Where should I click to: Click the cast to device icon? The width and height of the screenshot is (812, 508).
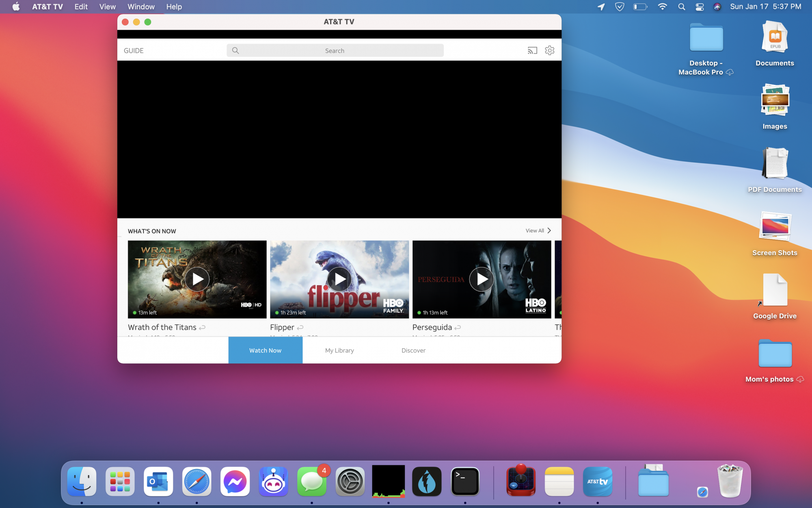(532, 50)
